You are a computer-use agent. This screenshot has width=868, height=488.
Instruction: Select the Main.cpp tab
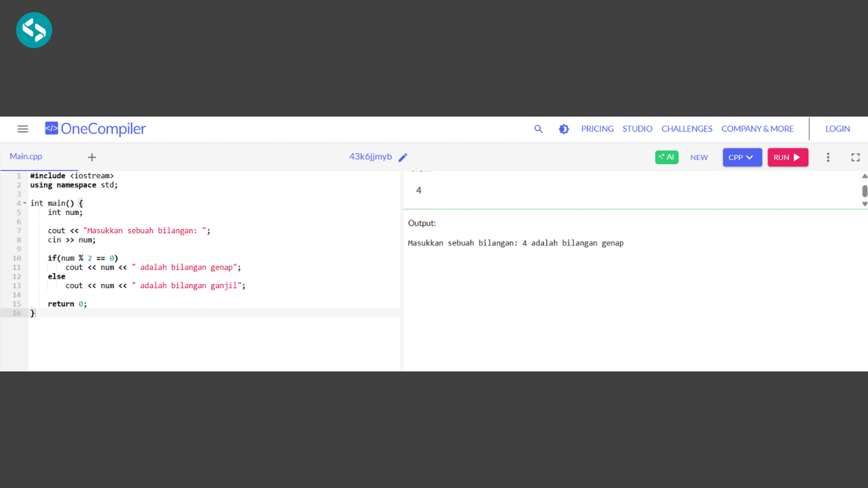(26, 157)
